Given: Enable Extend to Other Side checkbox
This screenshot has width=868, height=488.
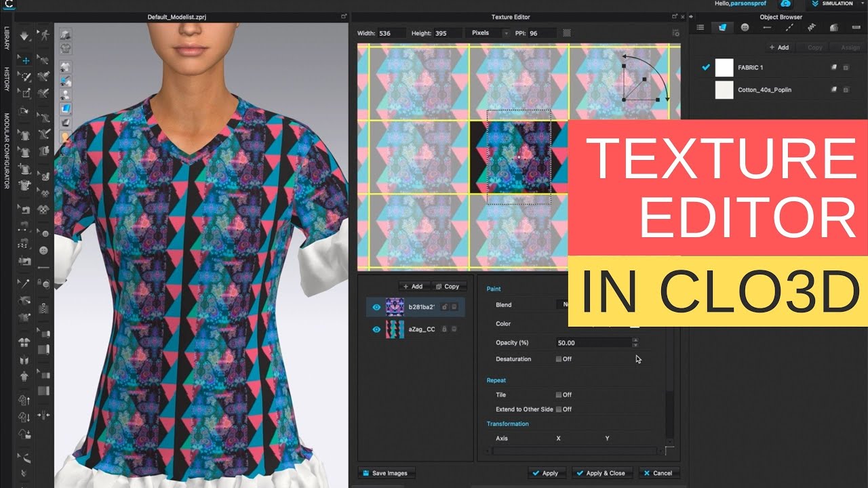Looking at the screenshot, I should click(x=559, y=409).
